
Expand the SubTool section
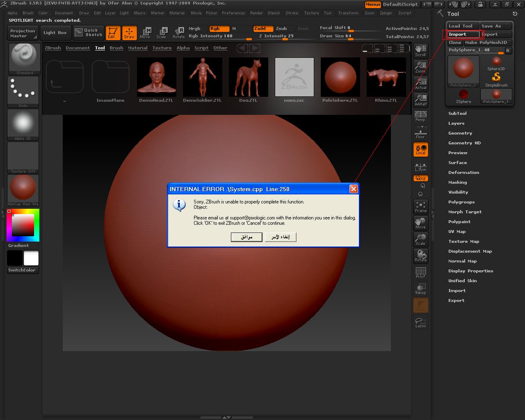pyautogui.click(x=457, y=113)
